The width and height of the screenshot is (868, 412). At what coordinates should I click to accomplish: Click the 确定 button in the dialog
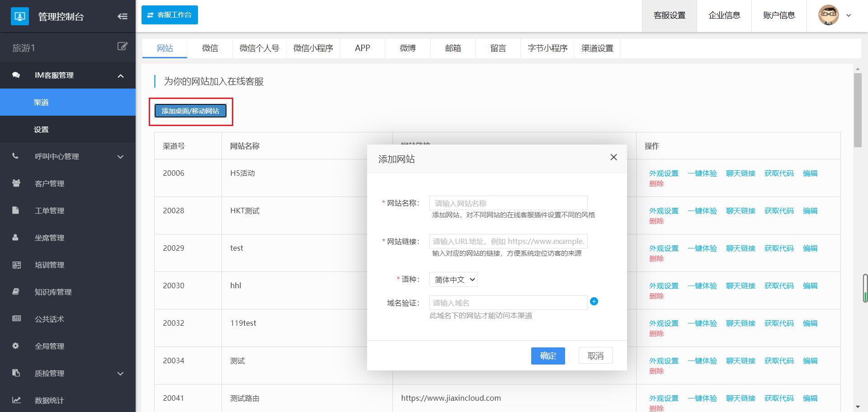[548, 356]
